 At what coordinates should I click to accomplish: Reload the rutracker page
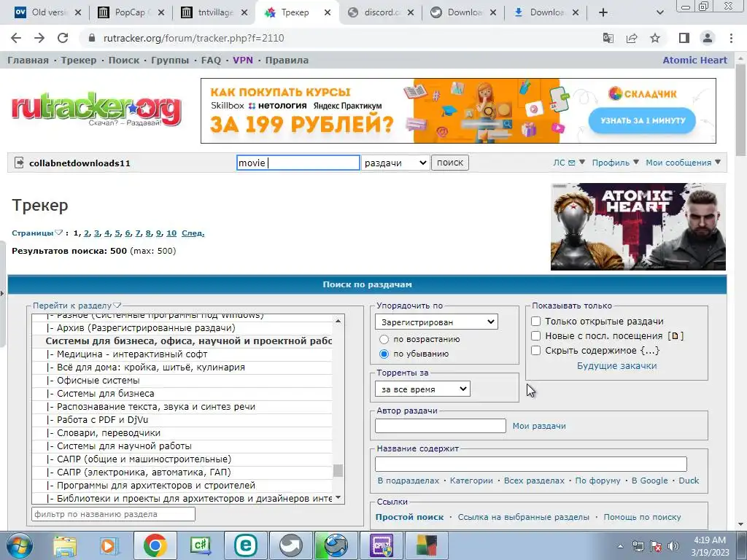63,38
